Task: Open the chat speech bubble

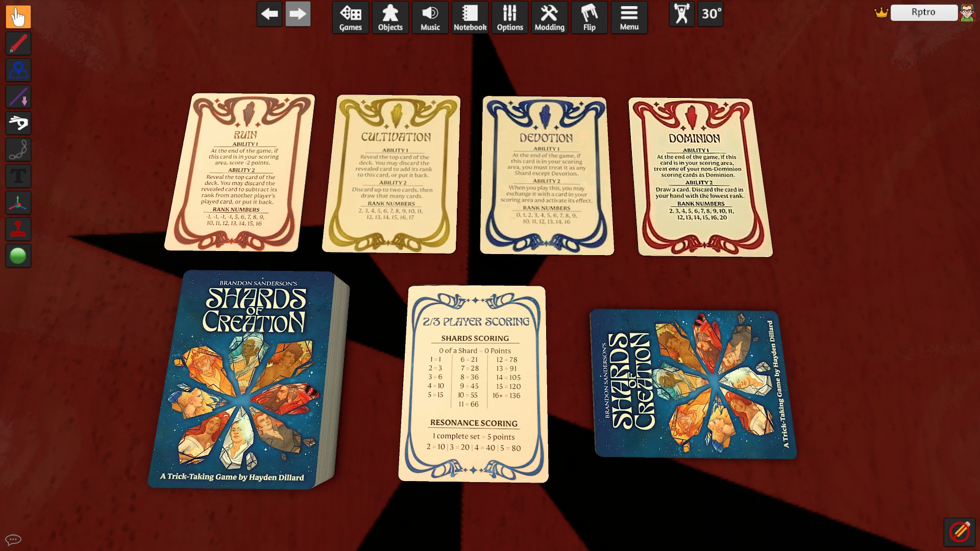Action: (x=13, y=539)
